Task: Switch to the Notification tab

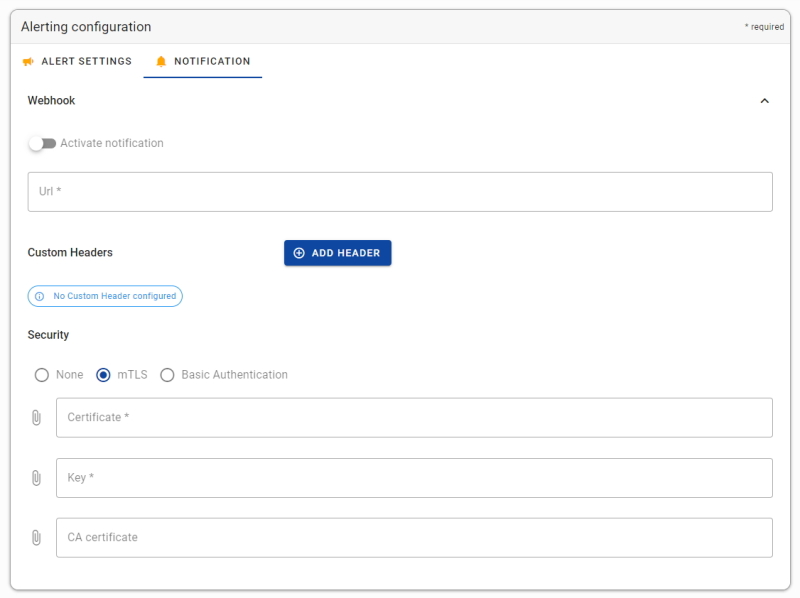Action: (203, 61)
